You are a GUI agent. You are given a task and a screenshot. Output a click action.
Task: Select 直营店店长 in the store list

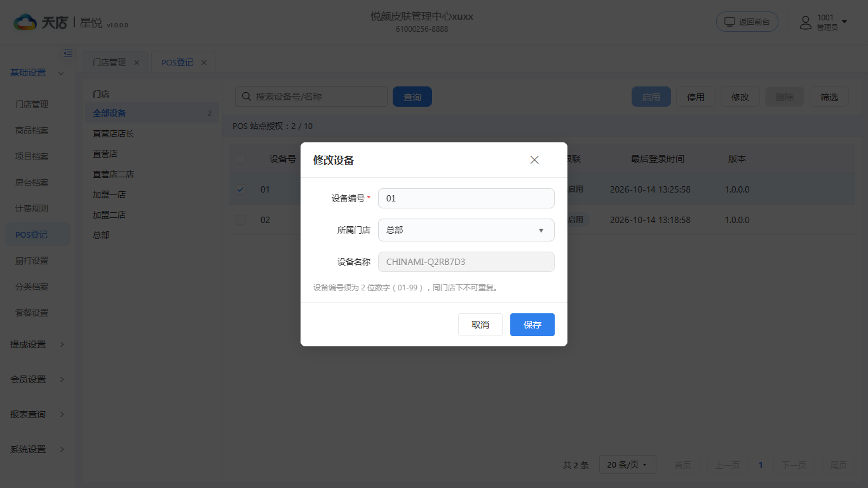152,133
